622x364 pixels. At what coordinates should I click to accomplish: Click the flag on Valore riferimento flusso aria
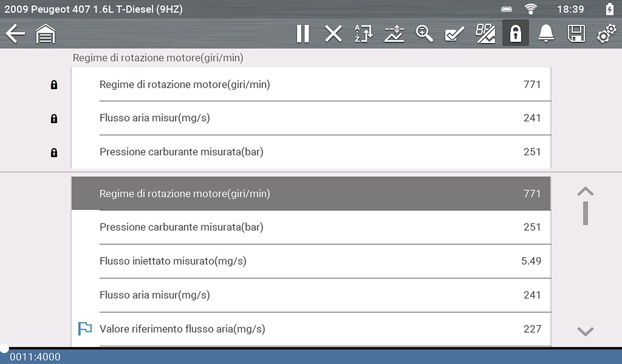tap(85, 328)
